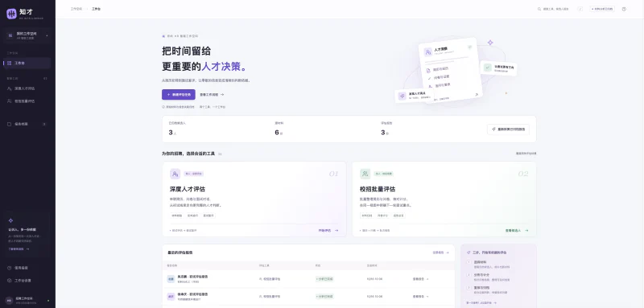Click the first report row's 校招批量评估 tool cell
The image size is (644, 308).
click(270, 279)
